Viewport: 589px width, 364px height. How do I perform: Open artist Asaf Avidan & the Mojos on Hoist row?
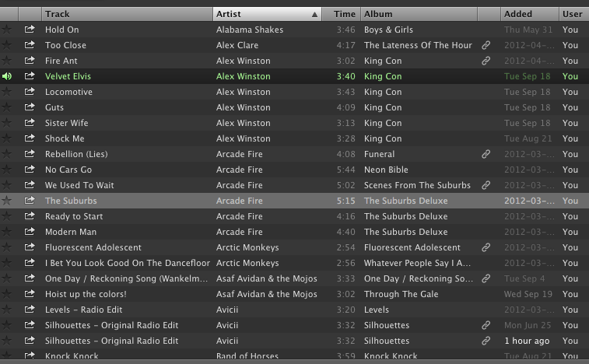(x=266, y=294)
